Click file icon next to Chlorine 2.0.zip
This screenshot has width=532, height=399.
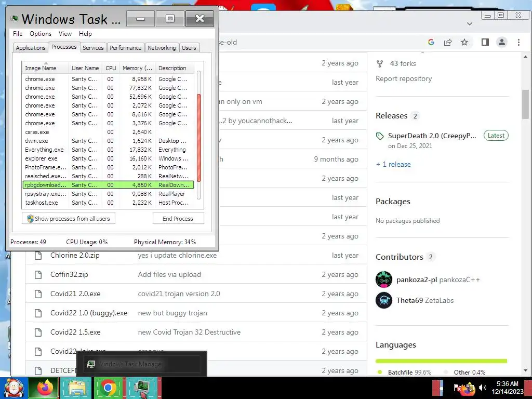pyautogui.click(x=38, y=256)
